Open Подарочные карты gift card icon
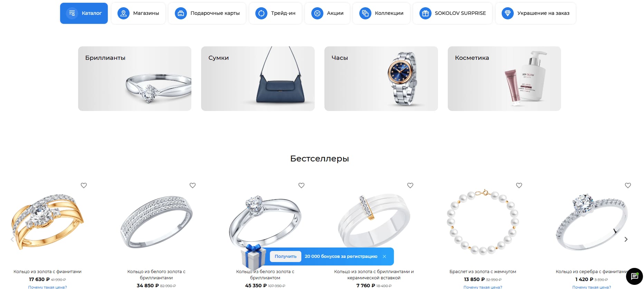644x289 pixels. click(180, 13)
